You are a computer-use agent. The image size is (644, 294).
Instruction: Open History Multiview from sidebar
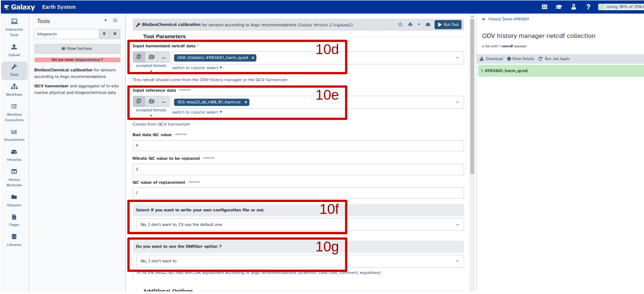pos(14,178)
